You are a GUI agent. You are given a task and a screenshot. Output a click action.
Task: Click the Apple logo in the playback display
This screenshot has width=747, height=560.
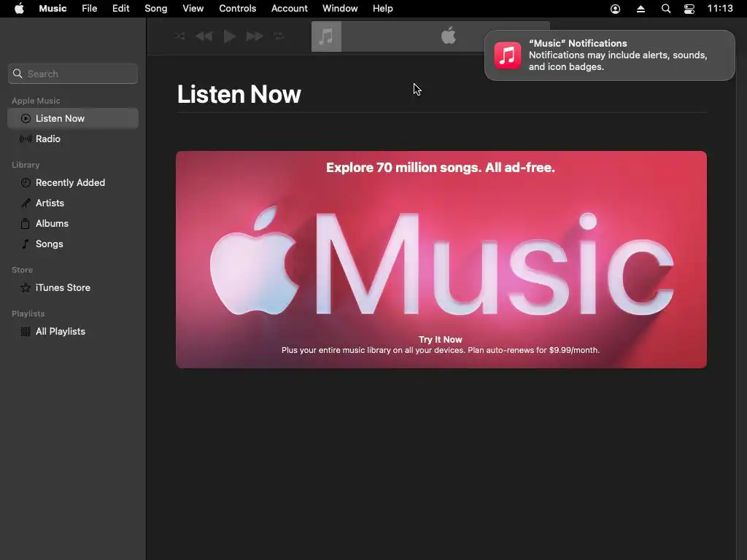point(449,36)
